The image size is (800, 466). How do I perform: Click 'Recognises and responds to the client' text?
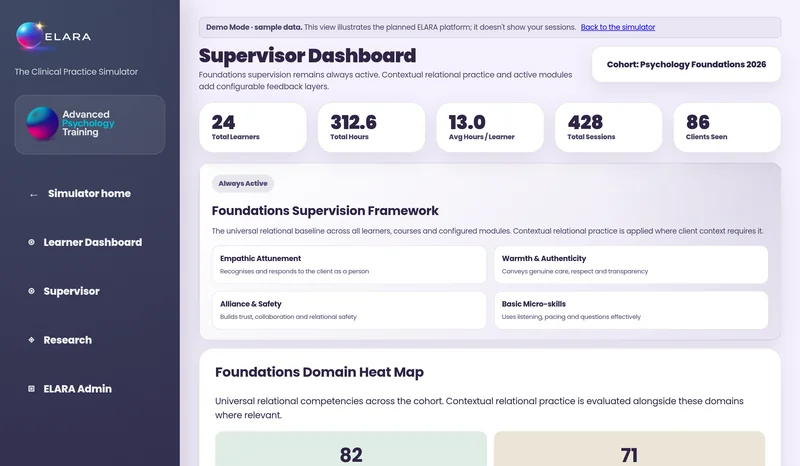[x=294, y=272]
